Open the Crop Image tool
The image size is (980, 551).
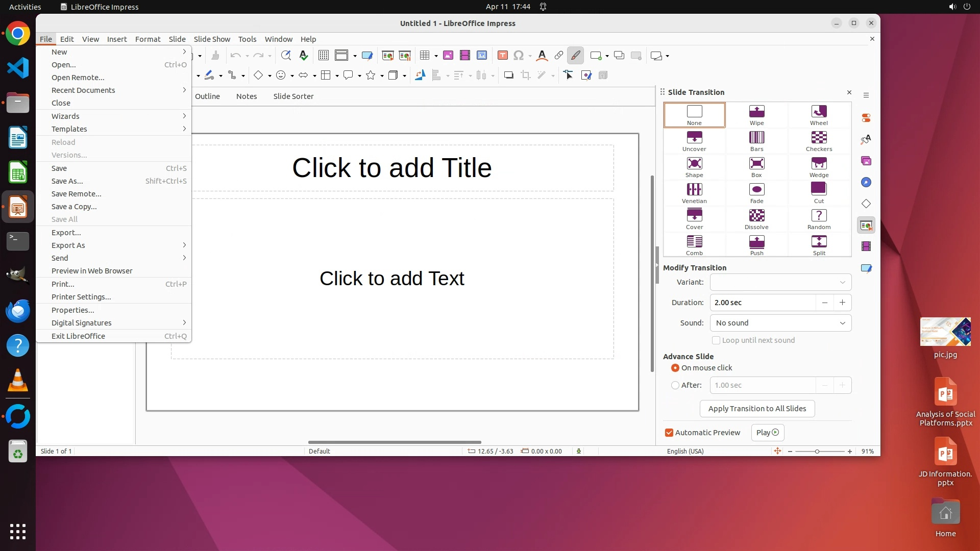click(525, 76)
